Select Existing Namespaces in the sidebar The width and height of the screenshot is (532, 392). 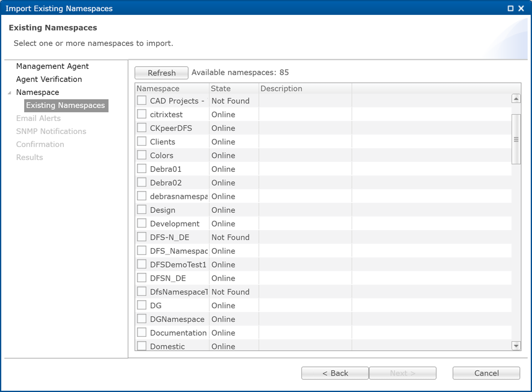click(66, 105)
